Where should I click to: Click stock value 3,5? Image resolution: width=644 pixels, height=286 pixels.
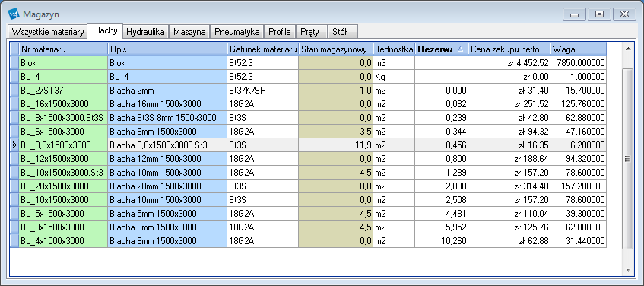pyautogui.click(x=335, y=132)
